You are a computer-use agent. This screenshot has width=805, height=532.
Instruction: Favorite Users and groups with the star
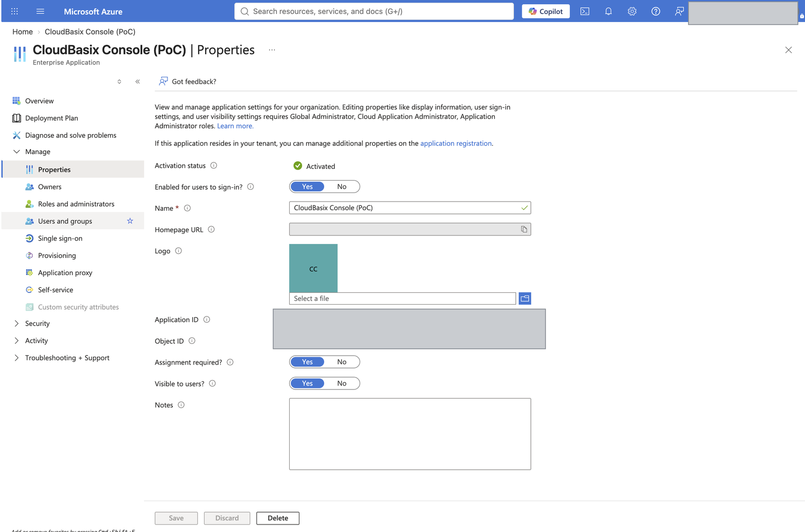pos(130,221)
